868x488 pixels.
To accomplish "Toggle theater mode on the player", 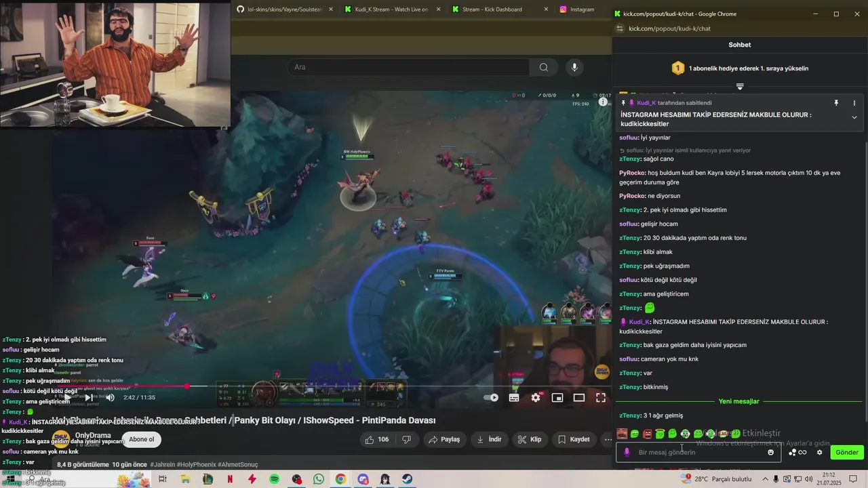I will (579, 398).
